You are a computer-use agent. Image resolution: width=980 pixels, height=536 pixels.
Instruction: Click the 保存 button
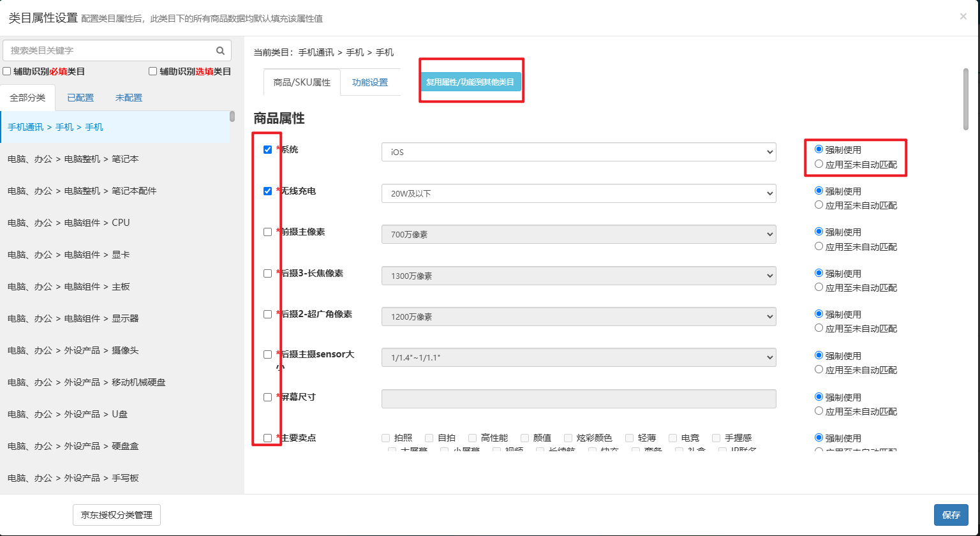(951, 515)
